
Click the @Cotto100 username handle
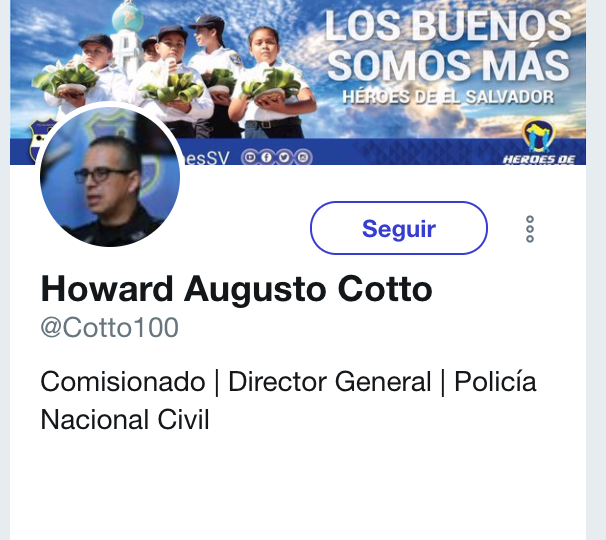pos(109,328)
